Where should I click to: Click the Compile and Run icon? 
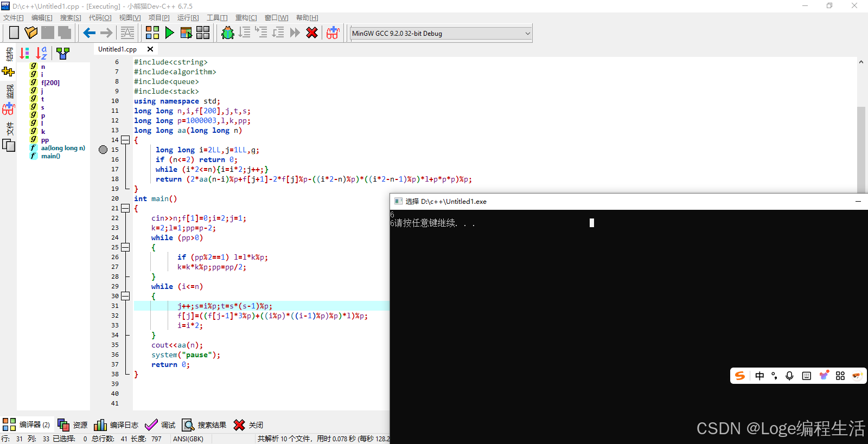pyautogui.click(x=186, y=33)
